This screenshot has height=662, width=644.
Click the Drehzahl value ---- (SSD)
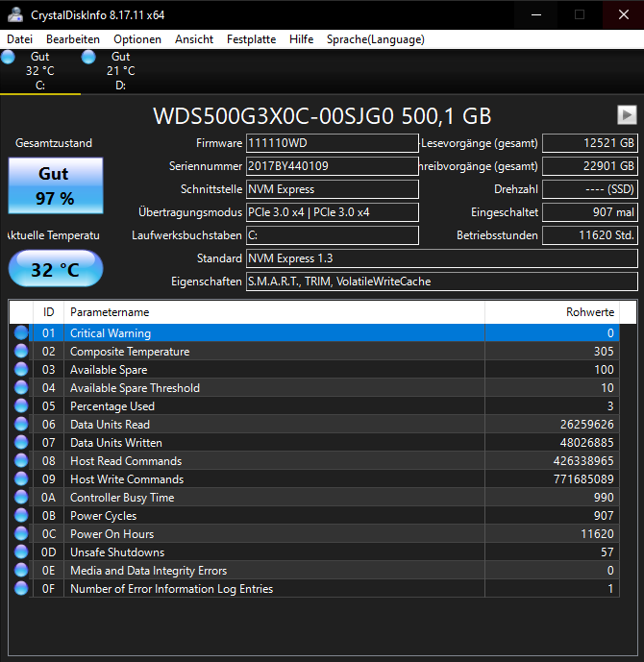pyautogui.click(x=590, y=189)
